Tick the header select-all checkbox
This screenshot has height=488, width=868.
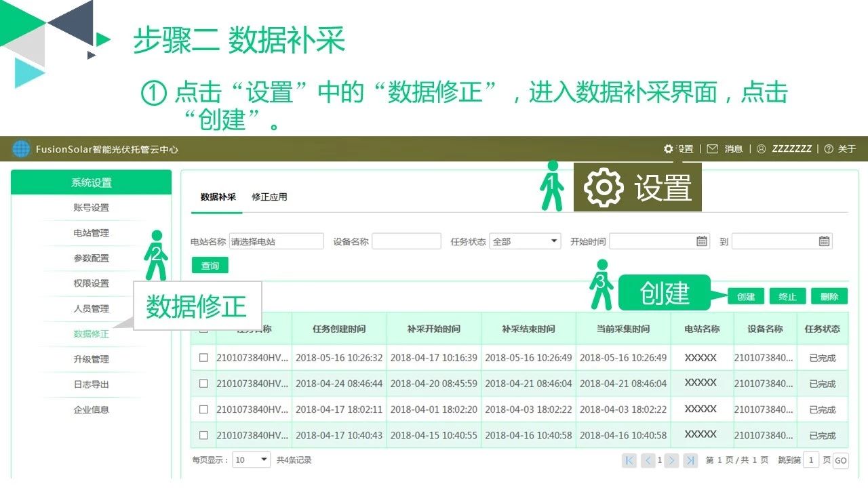pos(203,329)
